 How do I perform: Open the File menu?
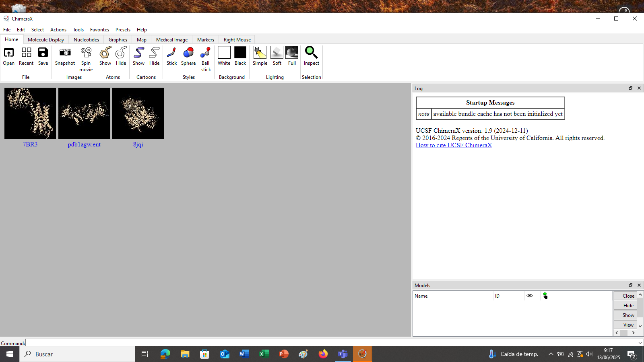click(x=7, y=30)
